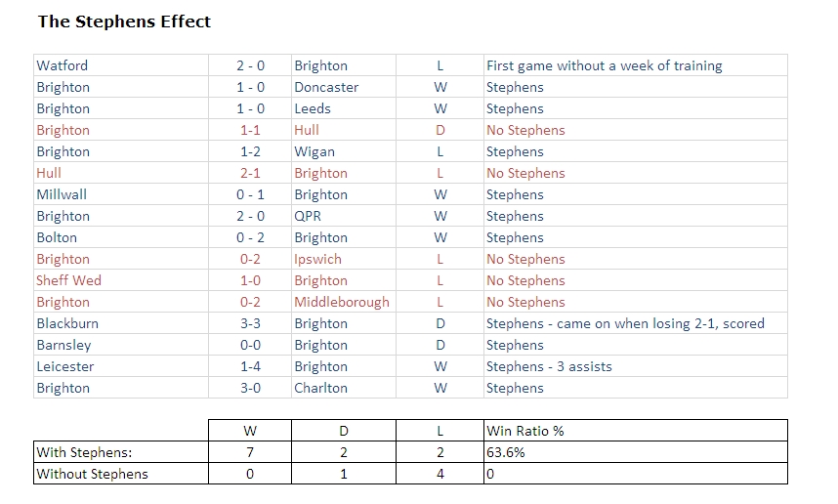Select the 'Without Stephens' row label
This screenshot has width=838, height=504.
point(121,474)
